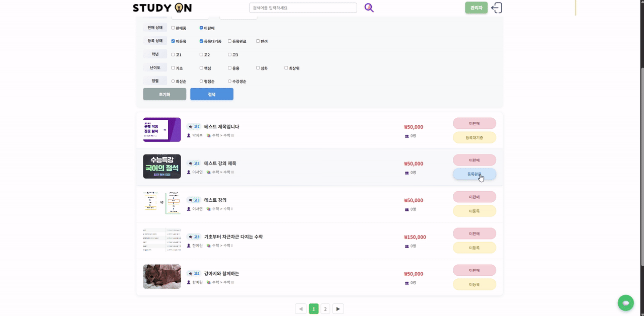The width and height of the screenshot is (644, 316).
Task: Click the STUDY ON logo
Action: (x=162, y=8)
